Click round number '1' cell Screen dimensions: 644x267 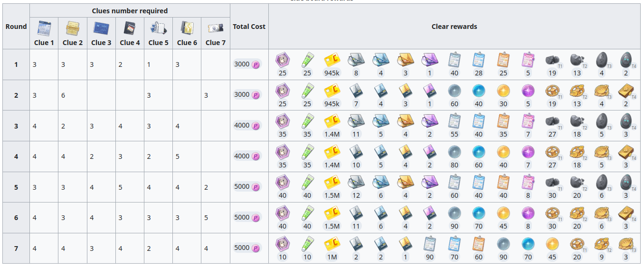(16, 64)
